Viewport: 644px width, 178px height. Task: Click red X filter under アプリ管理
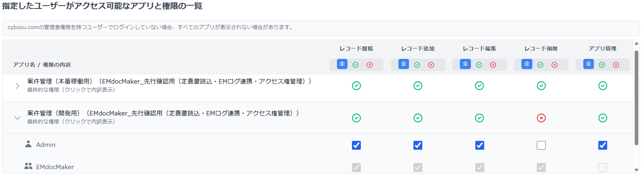[x=616, y=65]
